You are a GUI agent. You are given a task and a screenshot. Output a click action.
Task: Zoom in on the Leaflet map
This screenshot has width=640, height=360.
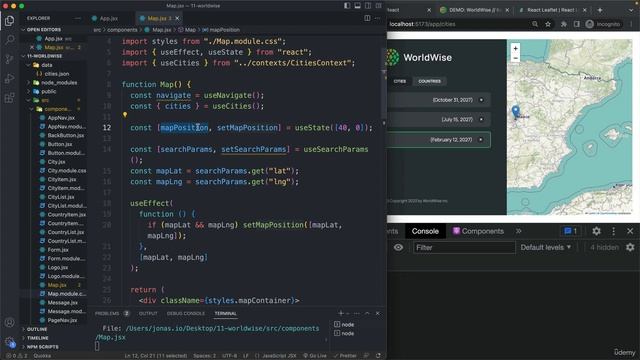coord(516,49)
